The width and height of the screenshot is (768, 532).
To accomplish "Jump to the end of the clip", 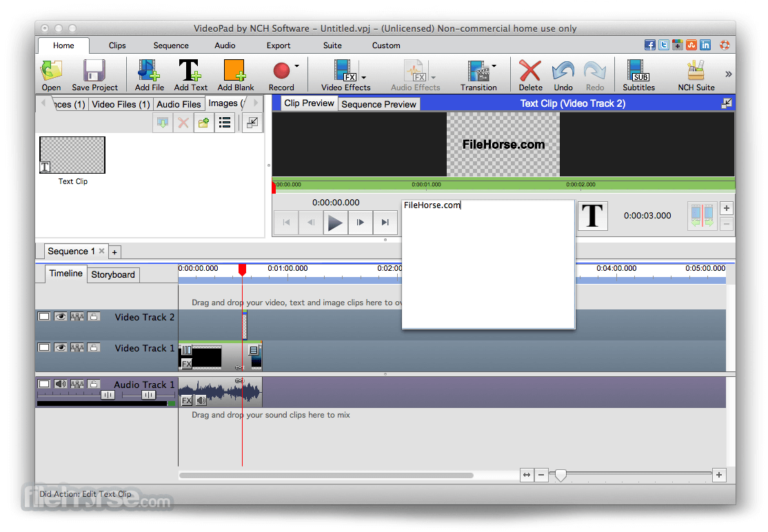I will click(385, 223).
